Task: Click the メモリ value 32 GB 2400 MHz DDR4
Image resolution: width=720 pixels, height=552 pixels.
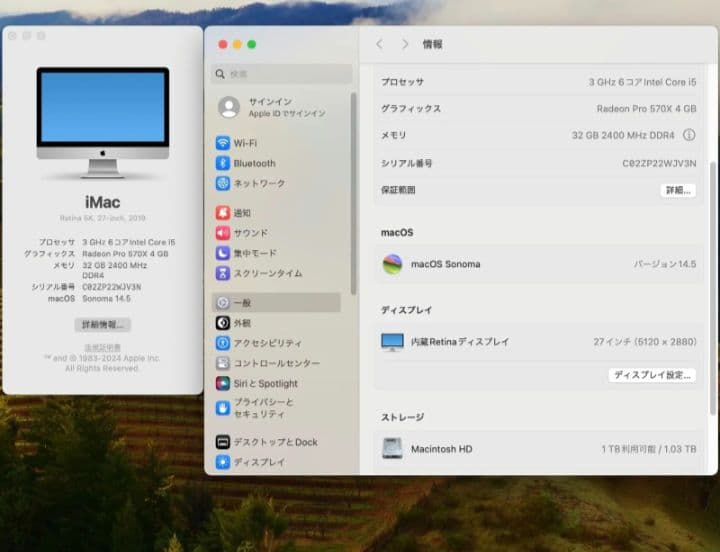Action: tap(623, 135)
